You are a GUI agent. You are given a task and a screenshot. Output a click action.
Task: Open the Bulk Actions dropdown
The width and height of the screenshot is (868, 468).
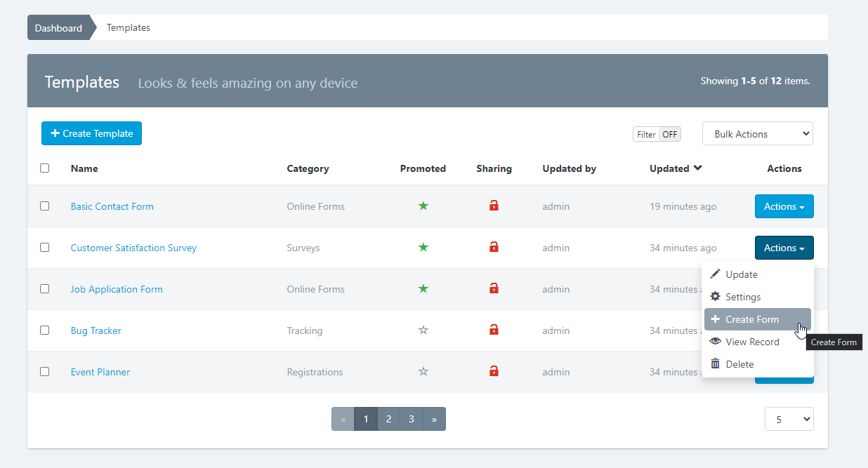(x=757, y=134)
